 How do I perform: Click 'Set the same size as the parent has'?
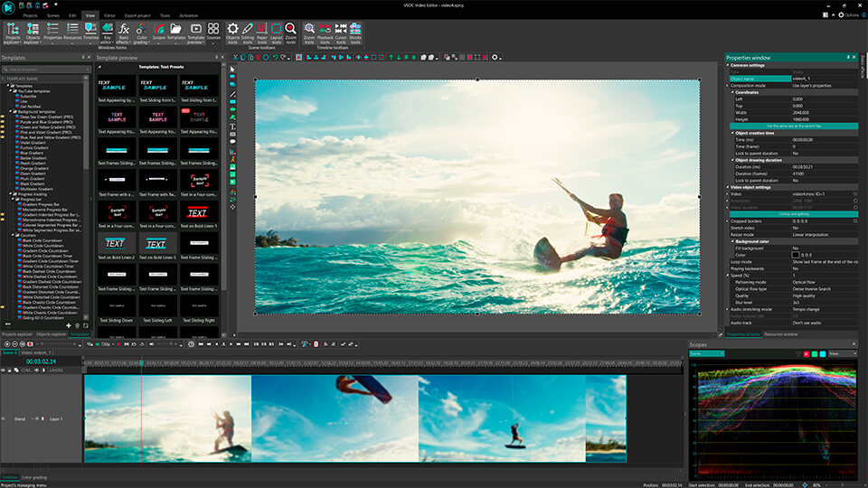[792, 126]
